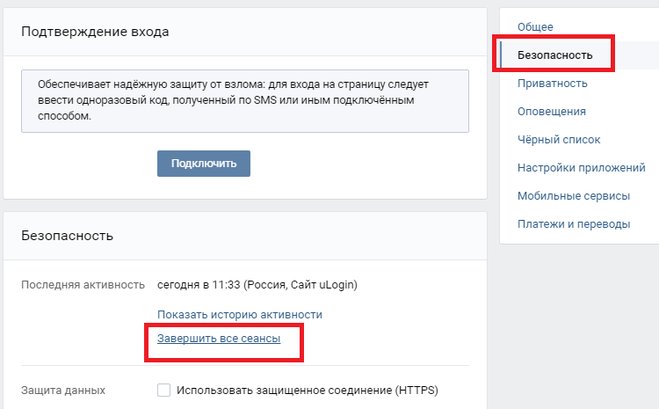
Task: Click the Защита данных row label
Action: point(63,390)
